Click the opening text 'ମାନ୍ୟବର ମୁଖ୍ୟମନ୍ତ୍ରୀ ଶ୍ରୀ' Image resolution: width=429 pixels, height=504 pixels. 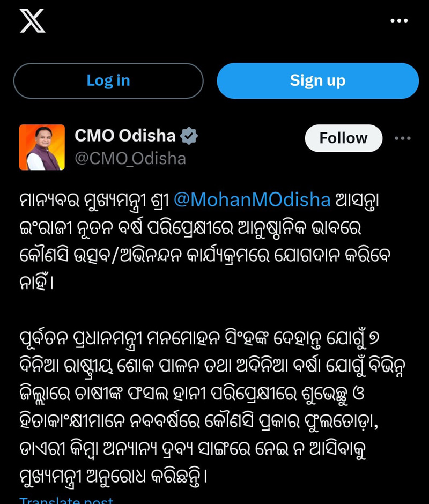point(94,200)
